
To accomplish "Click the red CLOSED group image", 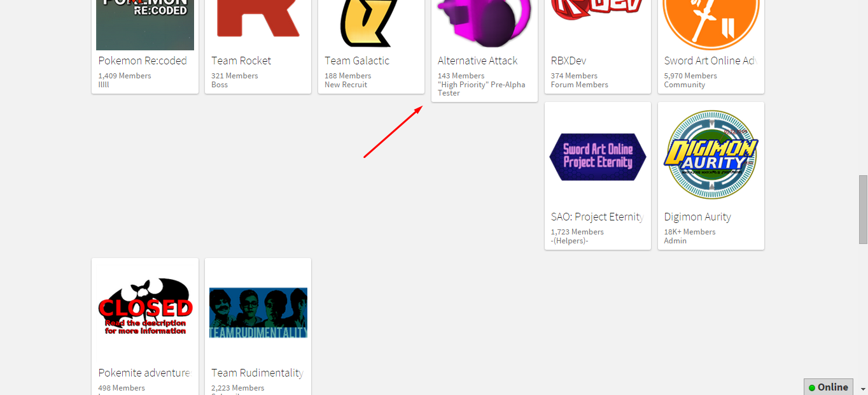I will click(145, 308).
